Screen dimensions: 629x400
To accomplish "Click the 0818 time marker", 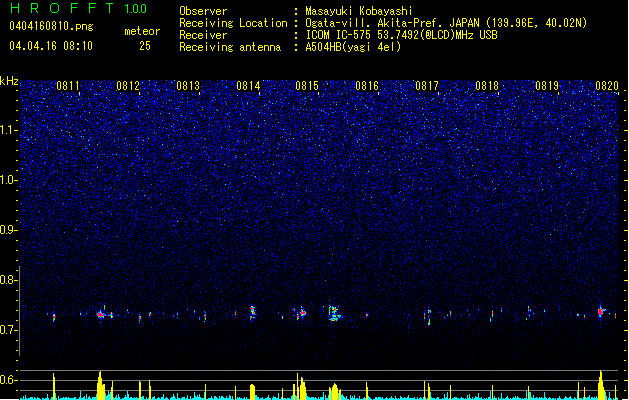I will click(487, 86).
